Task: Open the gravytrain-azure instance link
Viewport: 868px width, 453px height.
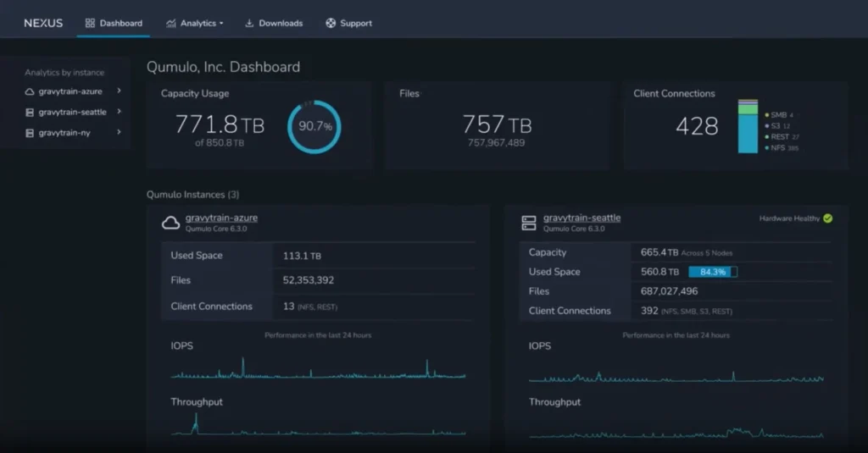Action: 221,218
